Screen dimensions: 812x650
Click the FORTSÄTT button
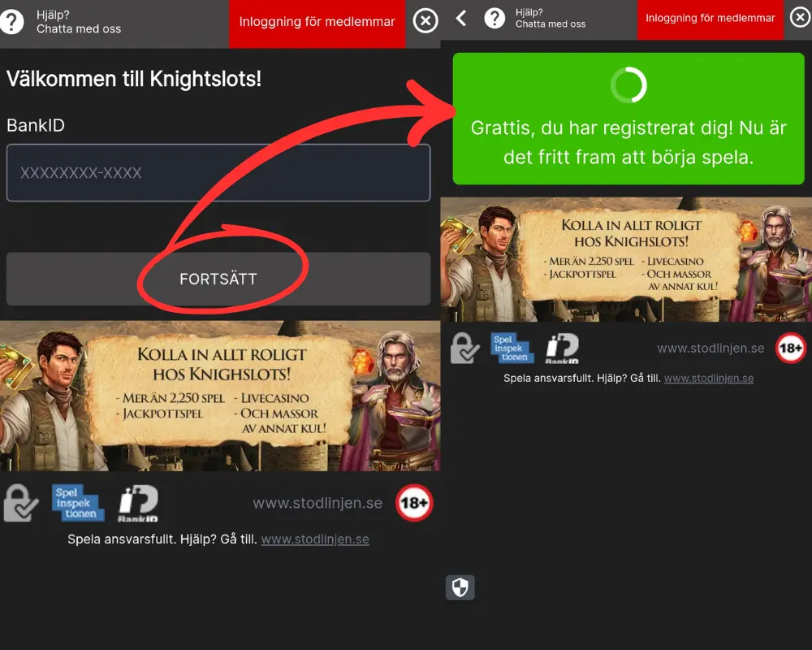[x=218, y=279]
